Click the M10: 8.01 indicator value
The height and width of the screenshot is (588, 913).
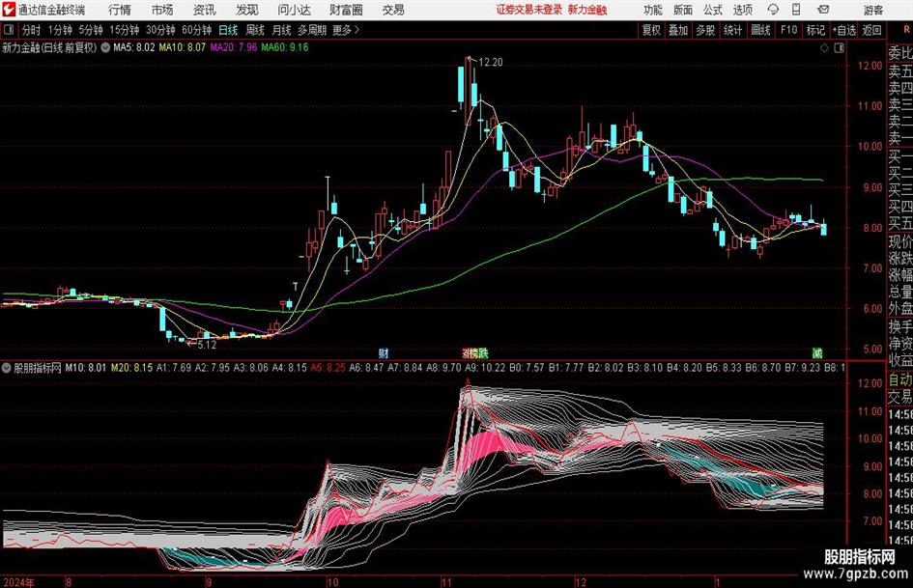pos(86,368)
